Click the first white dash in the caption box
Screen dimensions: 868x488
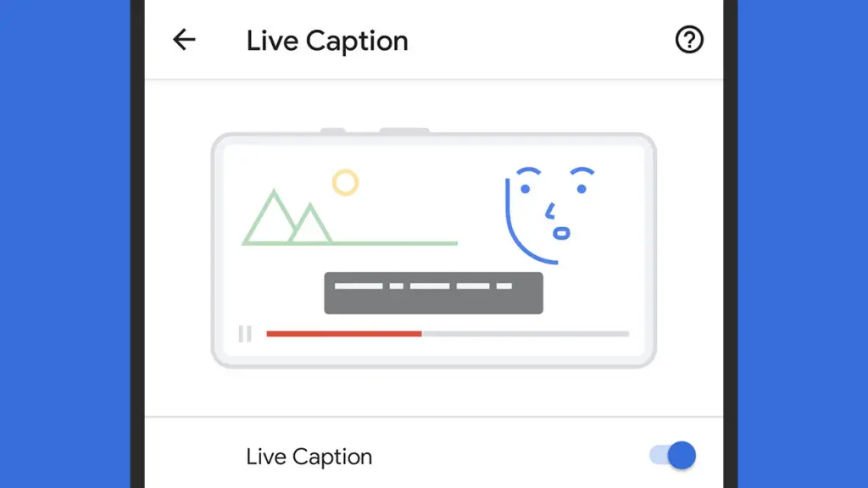click(359, 286)
